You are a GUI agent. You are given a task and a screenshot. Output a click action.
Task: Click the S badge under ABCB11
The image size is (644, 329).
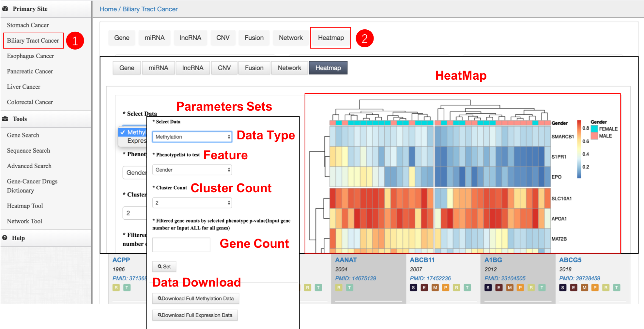point(413,288)
